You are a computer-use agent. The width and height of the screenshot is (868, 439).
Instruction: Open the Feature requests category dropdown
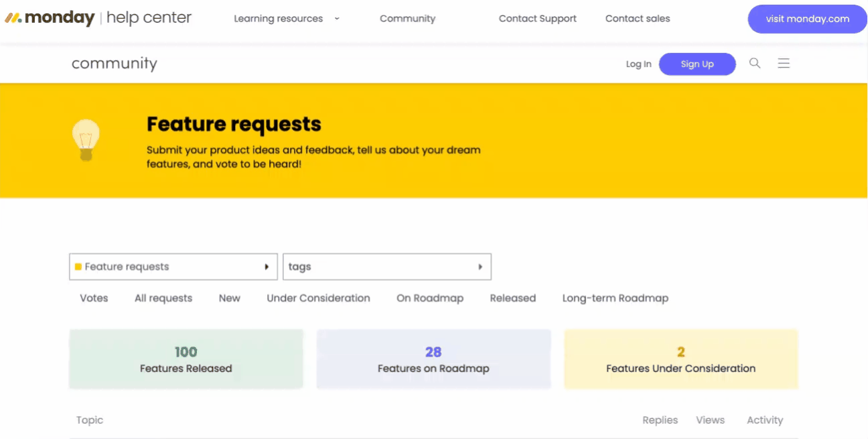pos(173,267)
